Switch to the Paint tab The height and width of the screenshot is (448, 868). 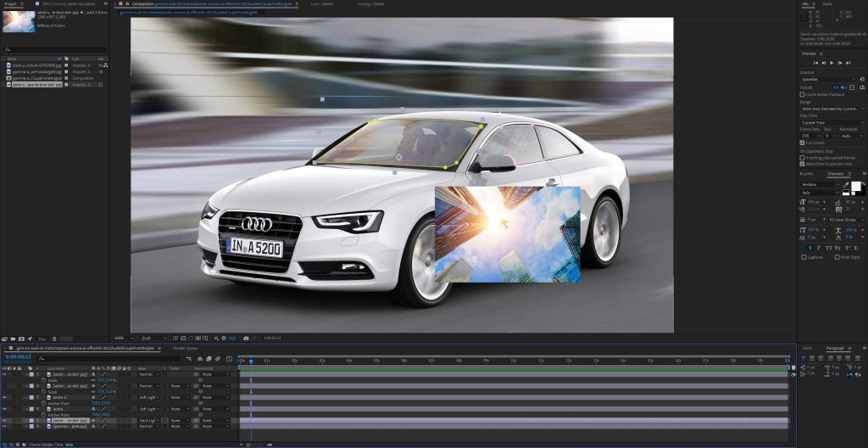click(808, 348)
